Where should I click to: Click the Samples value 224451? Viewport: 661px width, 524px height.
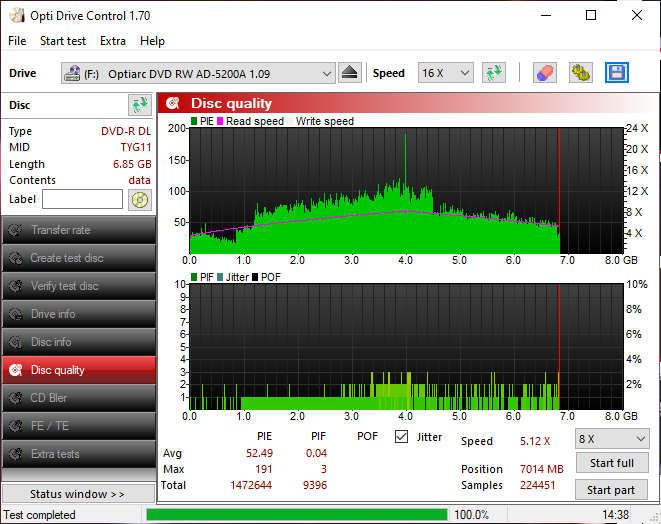(x=537, y=485)
